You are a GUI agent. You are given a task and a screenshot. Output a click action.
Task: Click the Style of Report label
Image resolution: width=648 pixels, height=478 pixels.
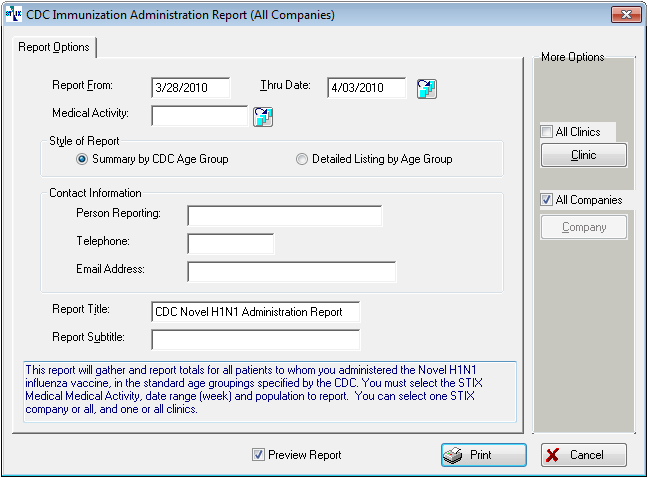[x=84, y=141]
